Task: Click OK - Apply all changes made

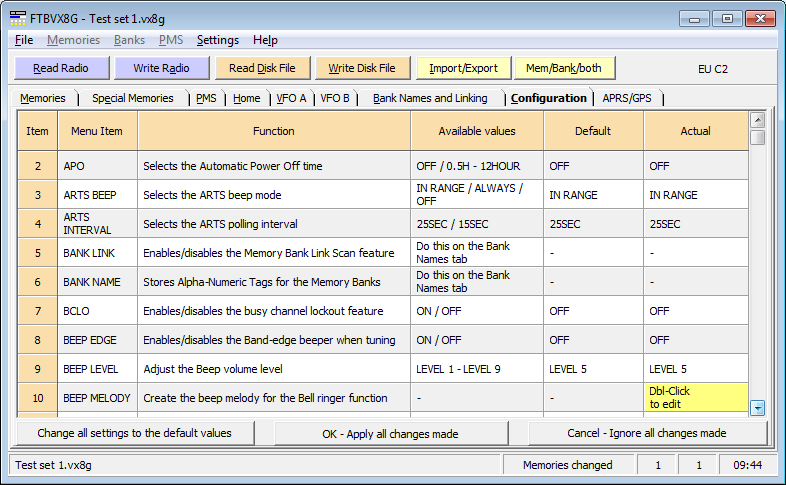Action: (390, 433)
